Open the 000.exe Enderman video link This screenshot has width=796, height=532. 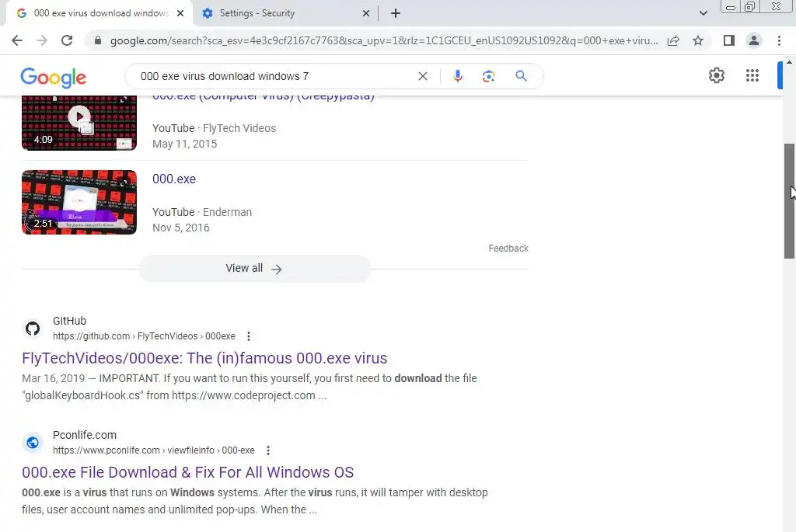point(174,179)
